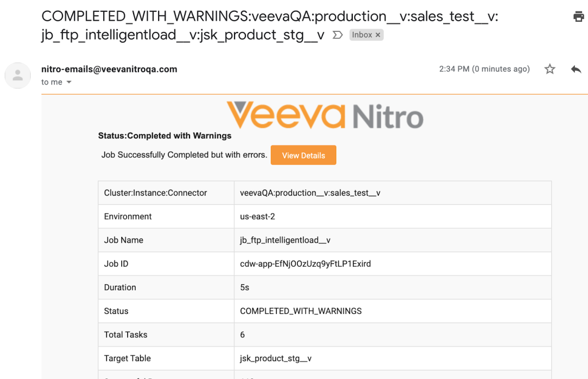Click the Veeva Nitro logo
The height and width of the screenshot is (379, 588).
pyautogui.click(x=325, y=114)
